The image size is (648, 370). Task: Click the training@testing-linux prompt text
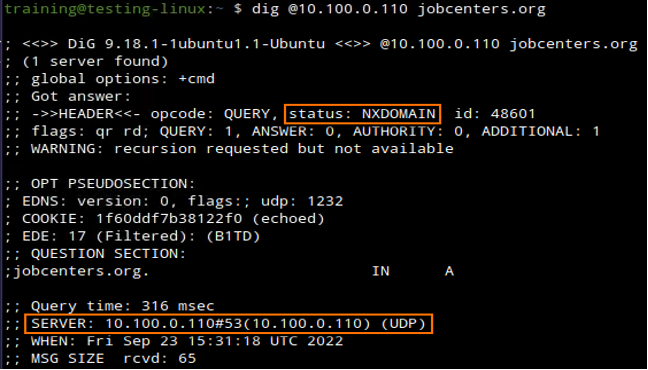(x=105, y=9)
